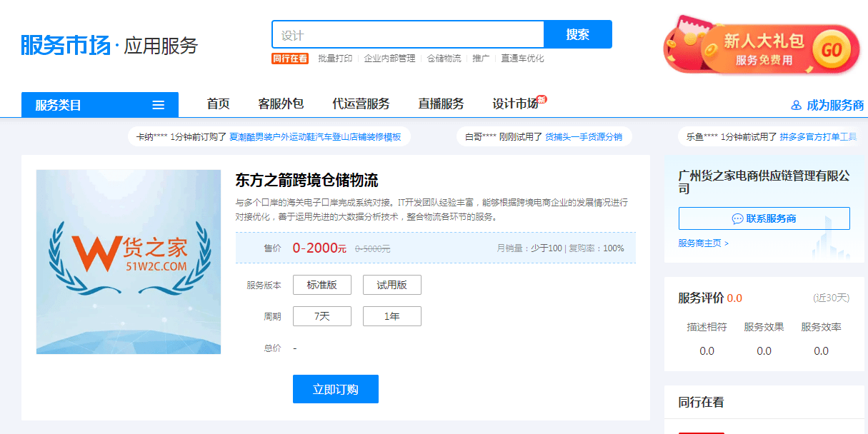This screenshot has height=434, width=868.
Task: Go to 首页 tab
Action: (x=219, y=104)
